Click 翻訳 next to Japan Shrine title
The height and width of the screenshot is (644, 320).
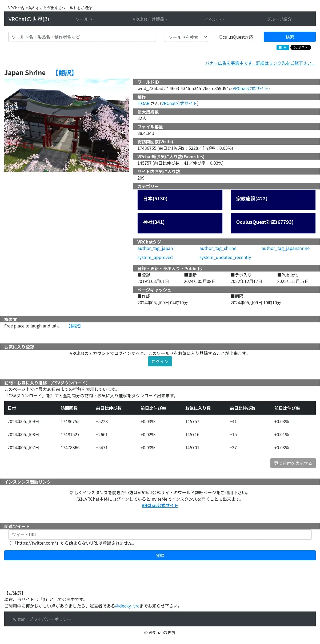pos(65,73)
